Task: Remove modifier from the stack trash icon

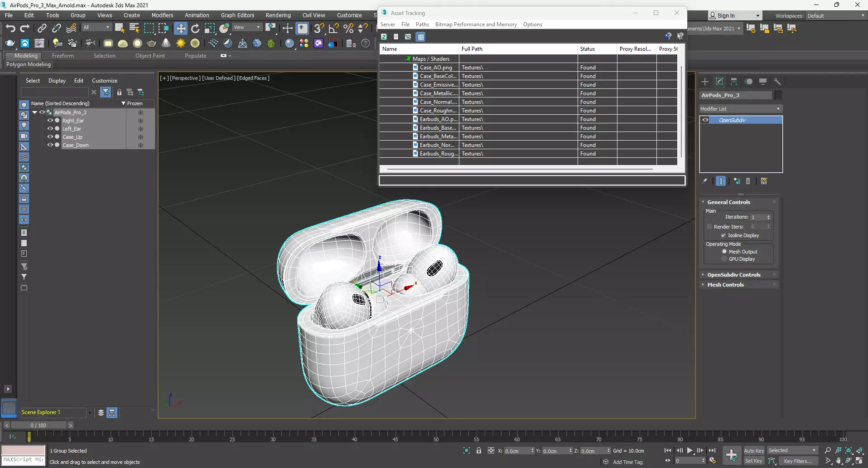Action: (x=748, y=181)
